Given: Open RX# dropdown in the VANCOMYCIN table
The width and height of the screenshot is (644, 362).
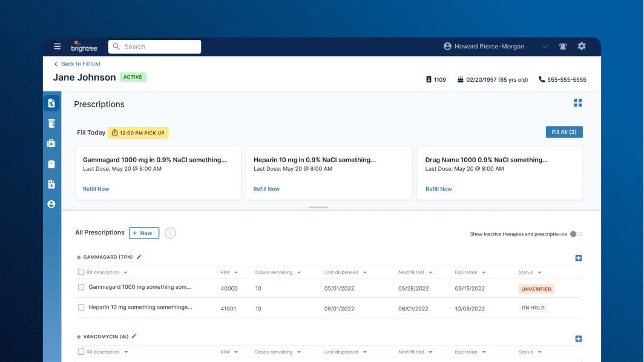Looking at the screenshot, I should tap(236, 352).
